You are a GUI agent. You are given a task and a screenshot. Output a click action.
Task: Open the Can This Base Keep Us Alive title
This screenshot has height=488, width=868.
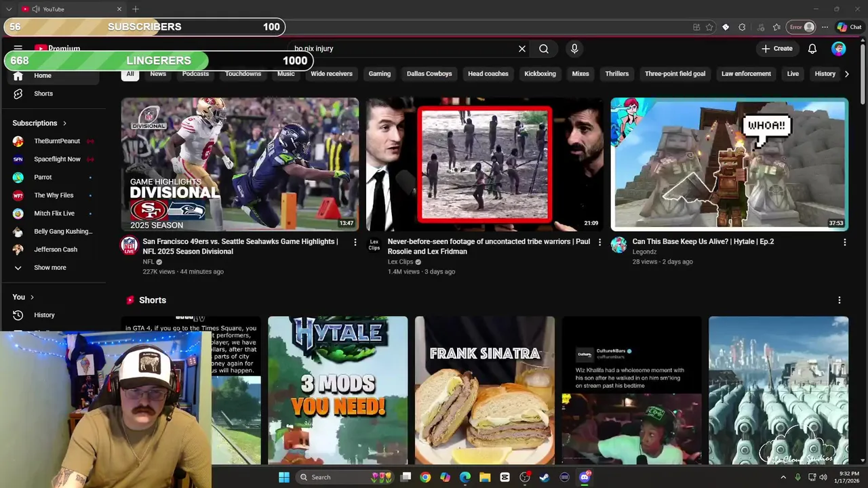click(703, 241)
